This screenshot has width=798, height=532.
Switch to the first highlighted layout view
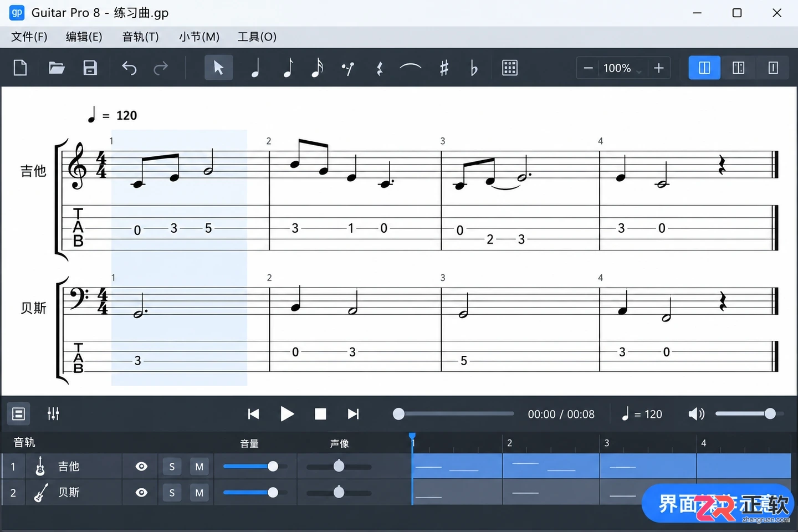tap(704, 68)
